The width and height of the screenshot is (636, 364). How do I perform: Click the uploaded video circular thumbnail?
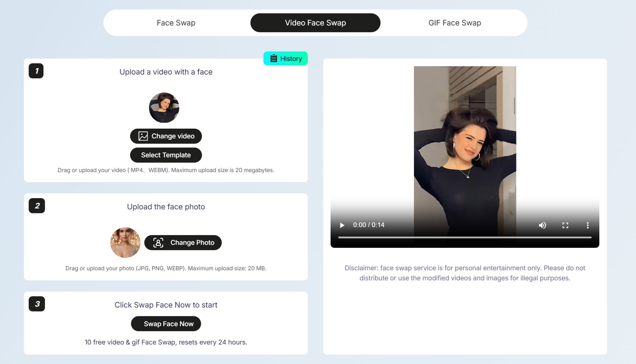pyautogui.click(x=164, y=107)
